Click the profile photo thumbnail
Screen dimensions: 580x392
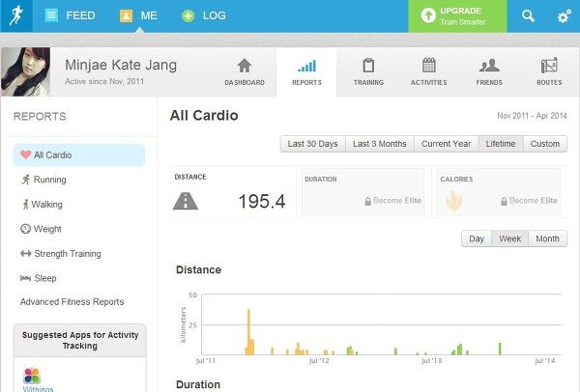pyautogui.click(x=25, y=71)
